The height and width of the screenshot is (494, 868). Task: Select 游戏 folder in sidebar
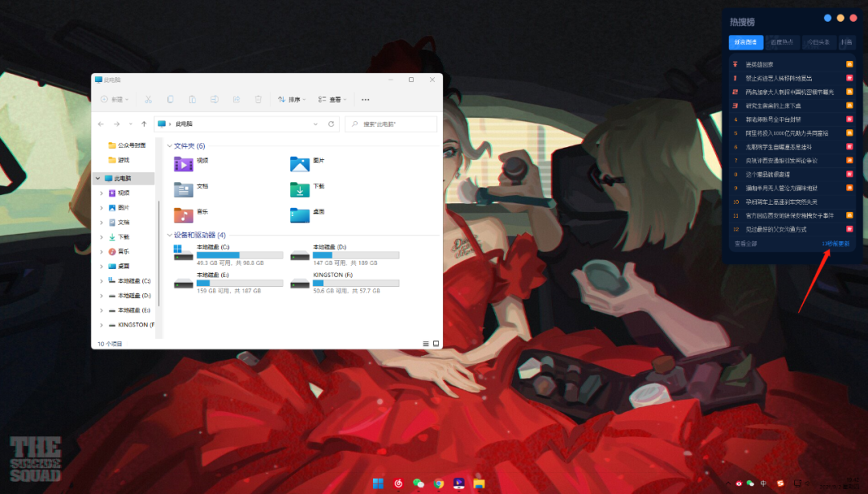pos(119,160)
